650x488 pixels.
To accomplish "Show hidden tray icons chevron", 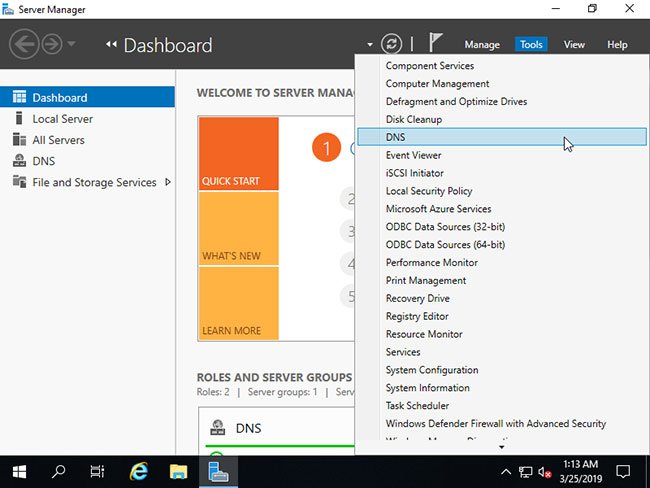I will click(x=506, y=471).
